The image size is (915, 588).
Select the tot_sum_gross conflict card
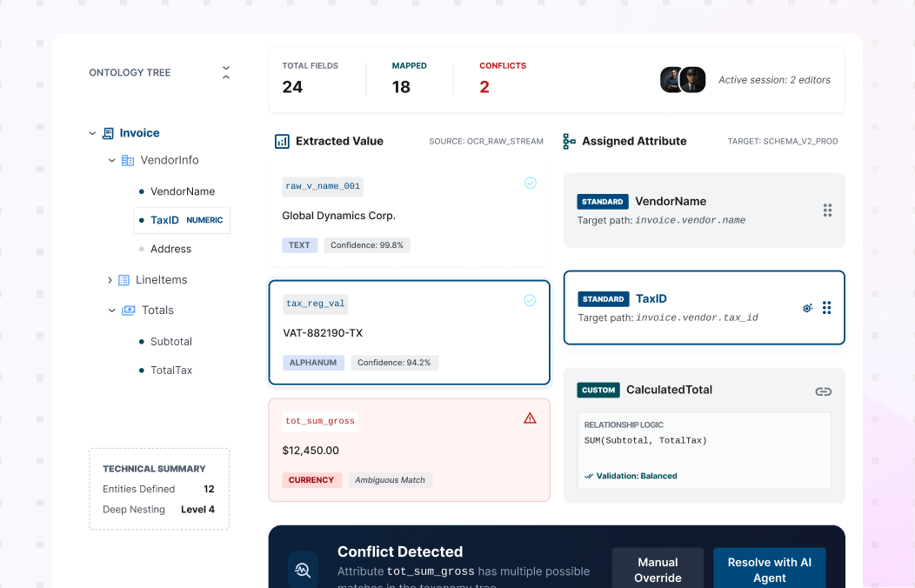(409, 451)
